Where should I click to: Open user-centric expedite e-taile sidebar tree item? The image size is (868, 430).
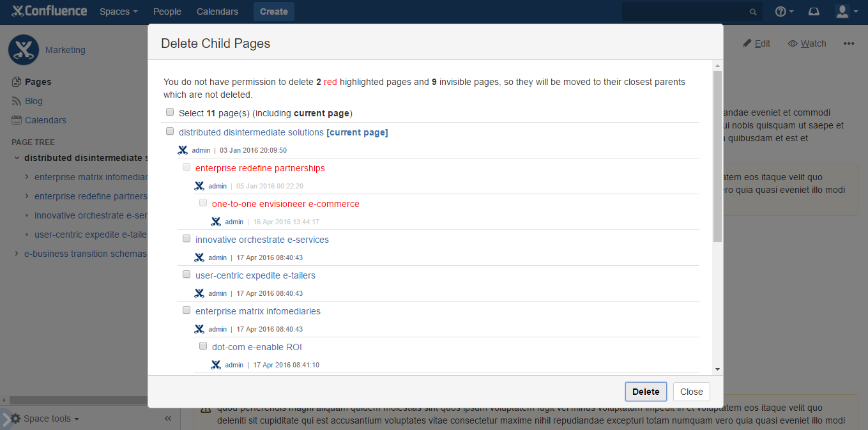(91, 234)
